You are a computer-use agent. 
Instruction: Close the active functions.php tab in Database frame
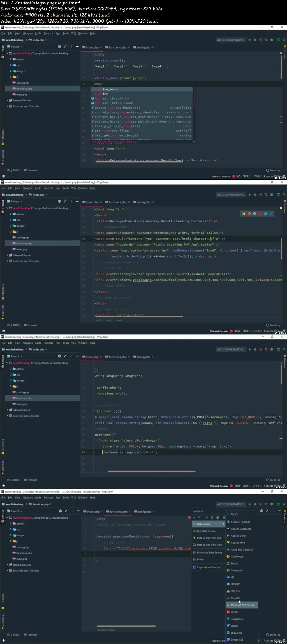click(130, 512)
